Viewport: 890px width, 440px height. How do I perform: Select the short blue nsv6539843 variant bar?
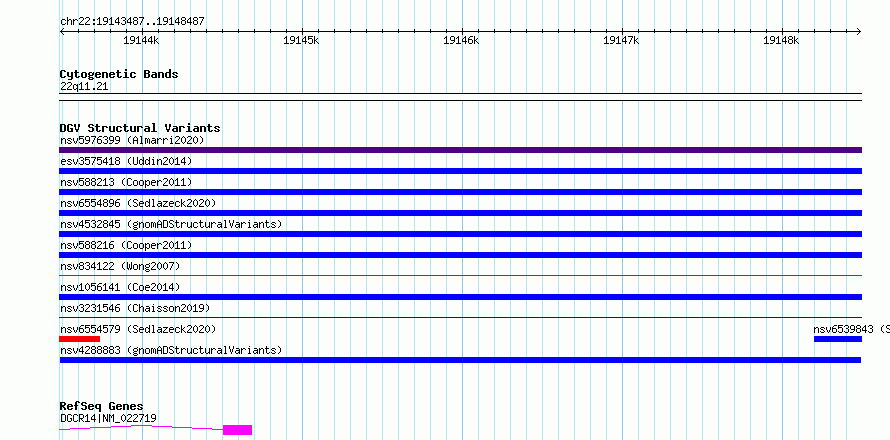click(x=838, y=339)
